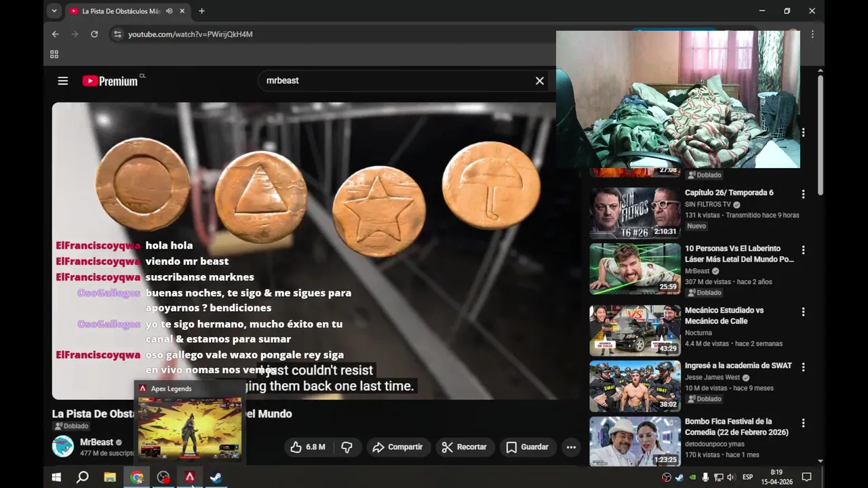This screenshot has height=488, width=868.
Task: Click the Apex Legends window preview
Action: [190, 427]
